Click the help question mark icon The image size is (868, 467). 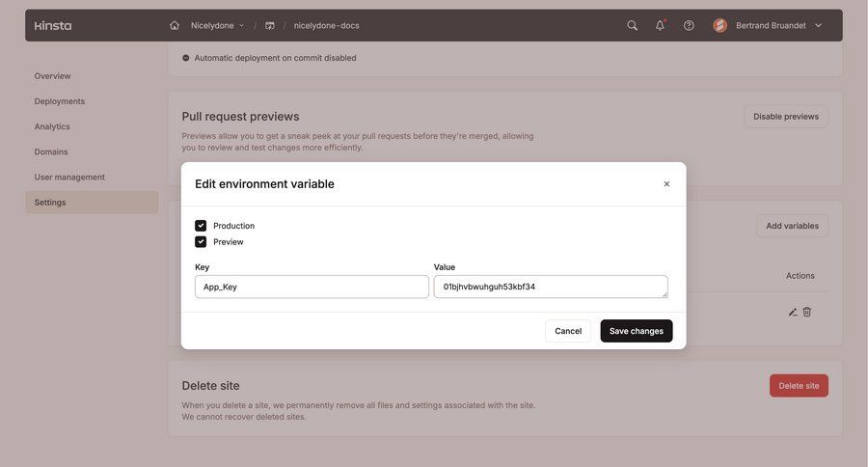coord(689,25)
